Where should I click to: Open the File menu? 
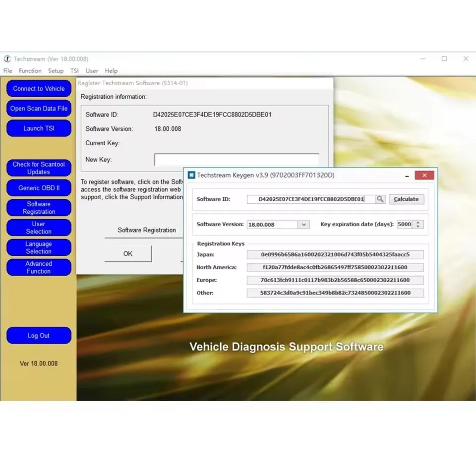(x=8, y=71)
